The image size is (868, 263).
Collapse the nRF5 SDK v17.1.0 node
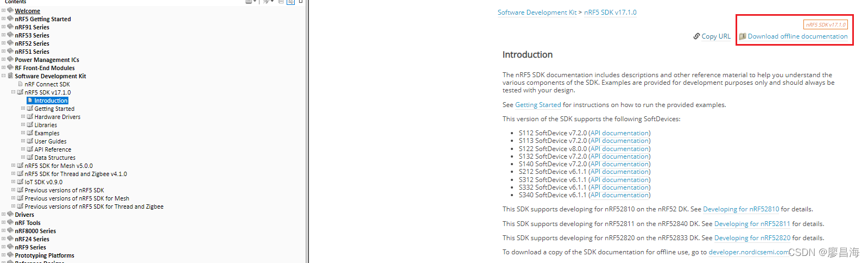click(14, 92)
